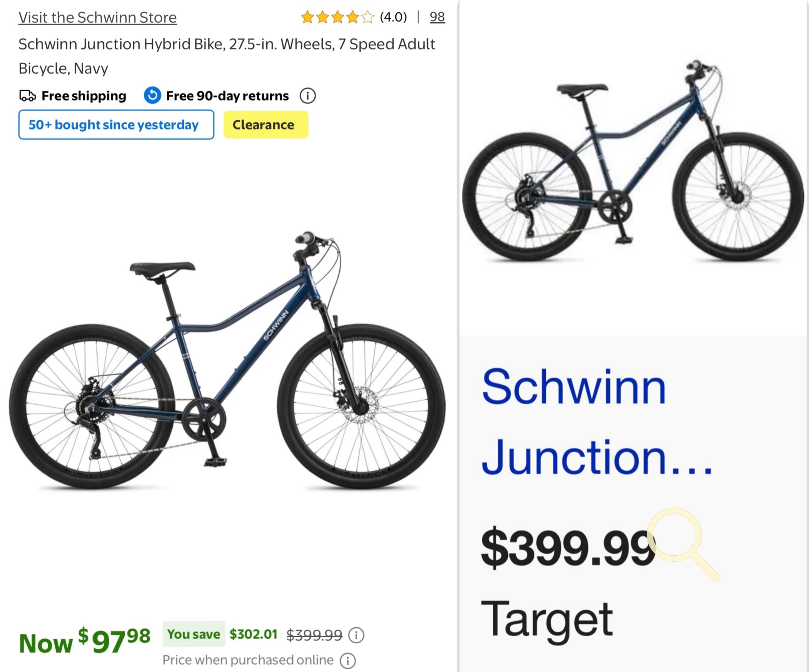Screen dimensions: 809x672
Task: Click the You save $302.01 label
Action: point(220,634)
